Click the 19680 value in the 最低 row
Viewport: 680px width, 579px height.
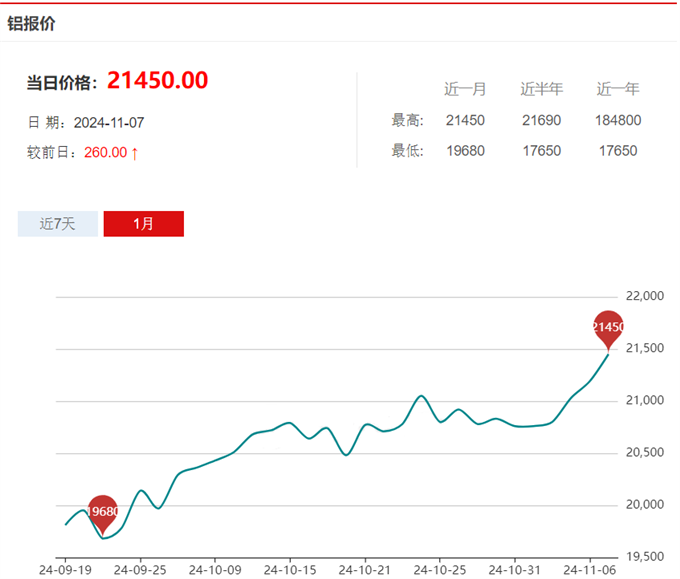(465, 151)
